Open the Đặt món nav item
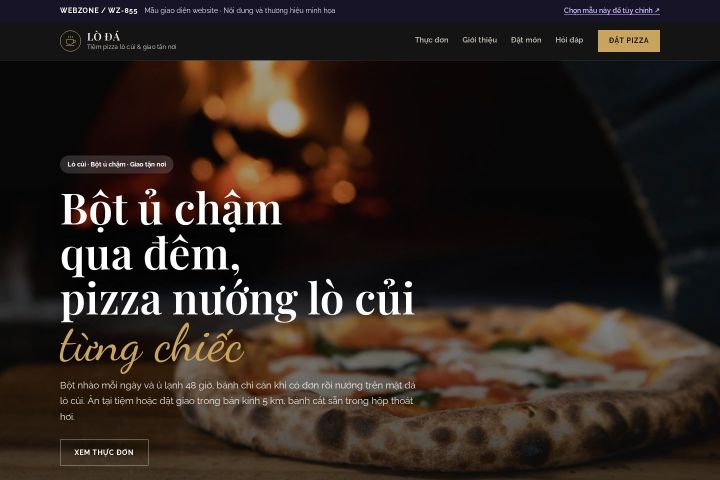The width and height of the screenshot is (720, 480). coord(526,40)
